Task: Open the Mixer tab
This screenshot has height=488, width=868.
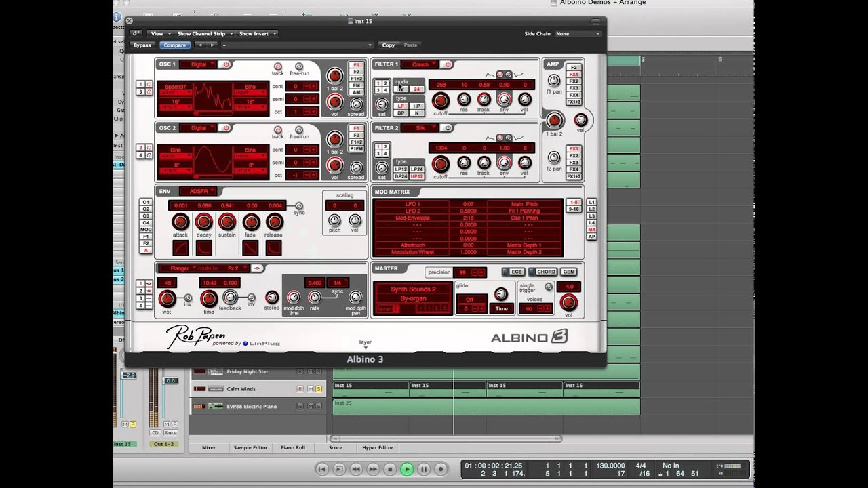Action: pyautogui.click(x=209, y=447)
